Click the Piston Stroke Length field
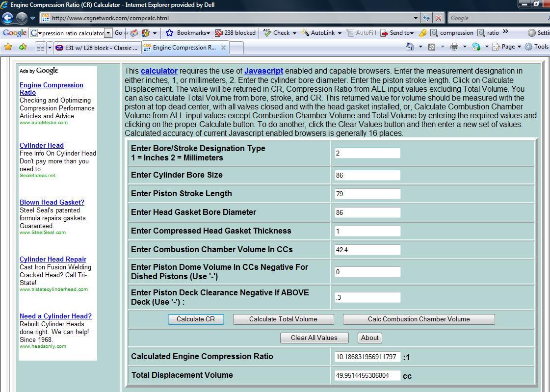The image size is (550, 392). click(x=367, y=194)
